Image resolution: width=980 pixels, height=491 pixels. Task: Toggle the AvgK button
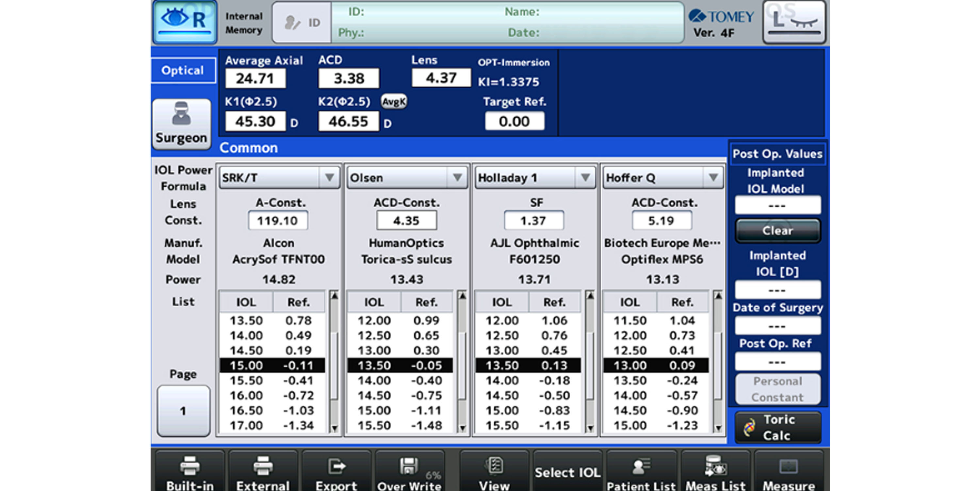394,102
